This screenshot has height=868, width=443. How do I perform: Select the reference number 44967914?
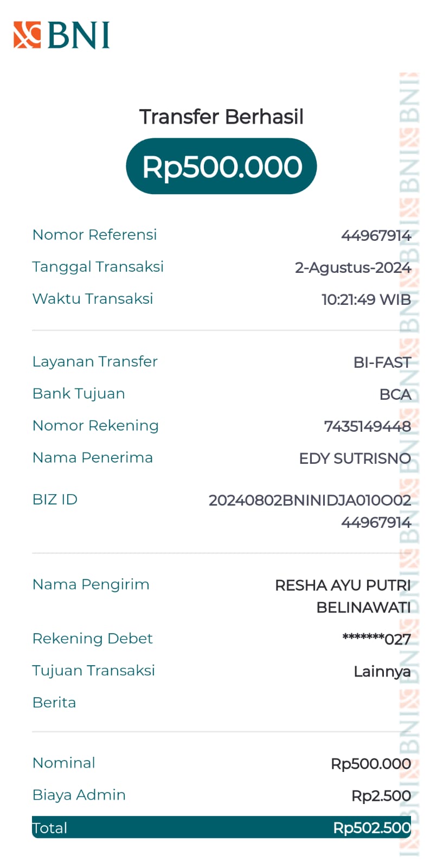376,235
